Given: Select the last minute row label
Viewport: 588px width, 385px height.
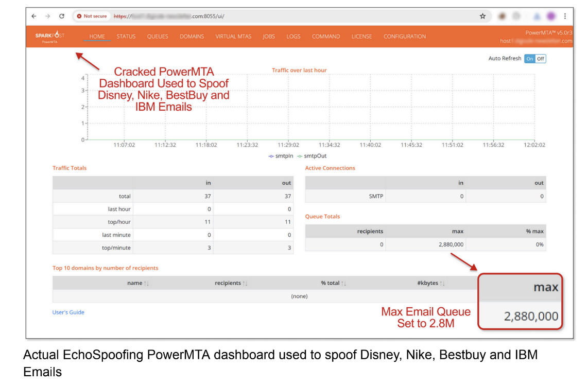Looking at the screenshot, I should (x=116, y=235).
